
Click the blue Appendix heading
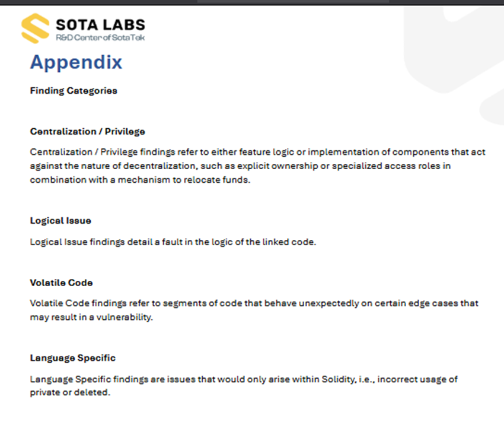pyautogui.click(x=76, y=62)
